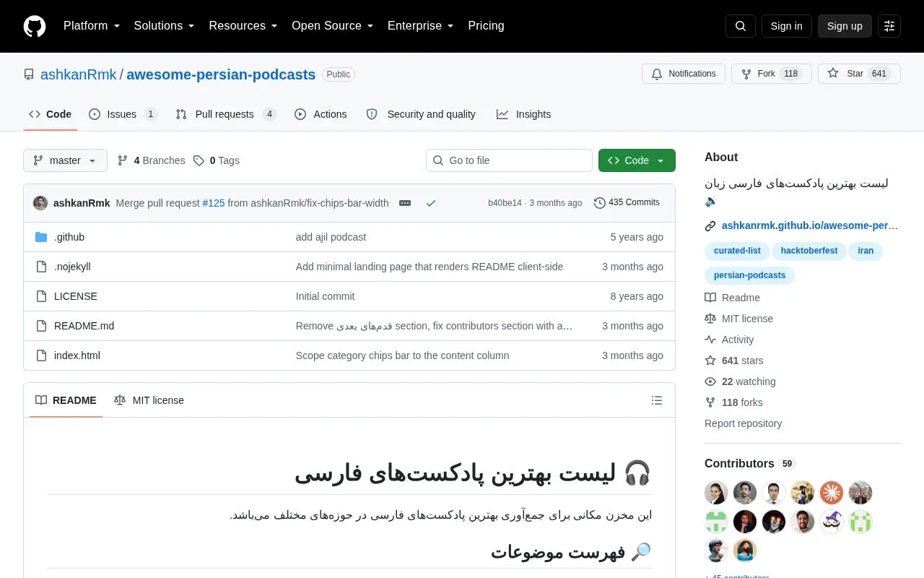Click the tag icon next to 0 Tags
Viewport: 924px width, 578px height.
199,160
